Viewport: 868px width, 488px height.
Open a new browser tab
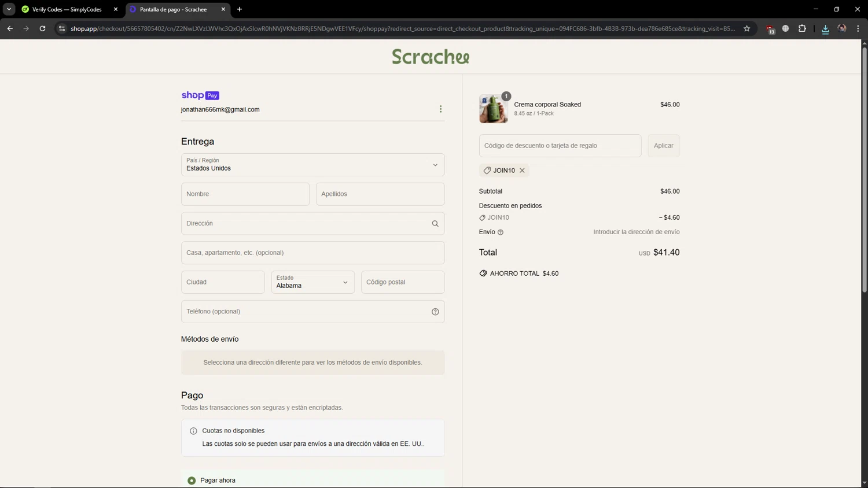[x=240, y=9]
